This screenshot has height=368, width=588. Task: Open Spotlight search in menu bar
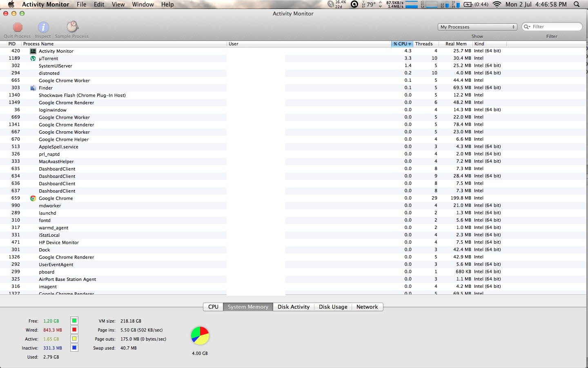pos(577,4)
